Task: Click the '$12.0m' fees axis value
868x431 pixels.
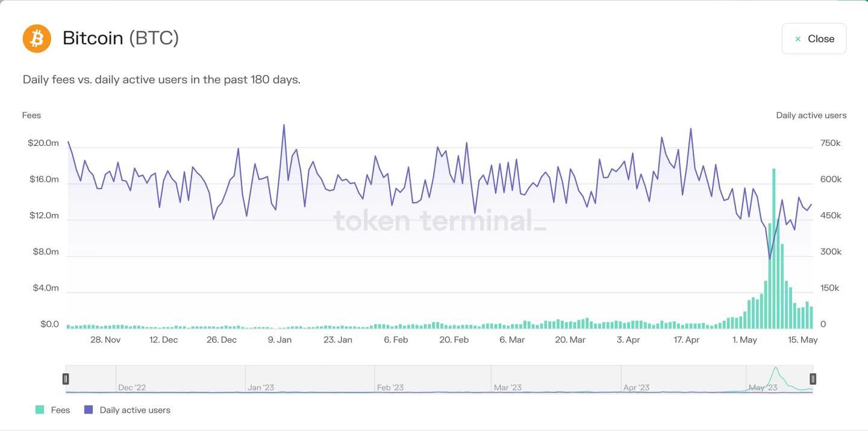Action: click(44, 215)
